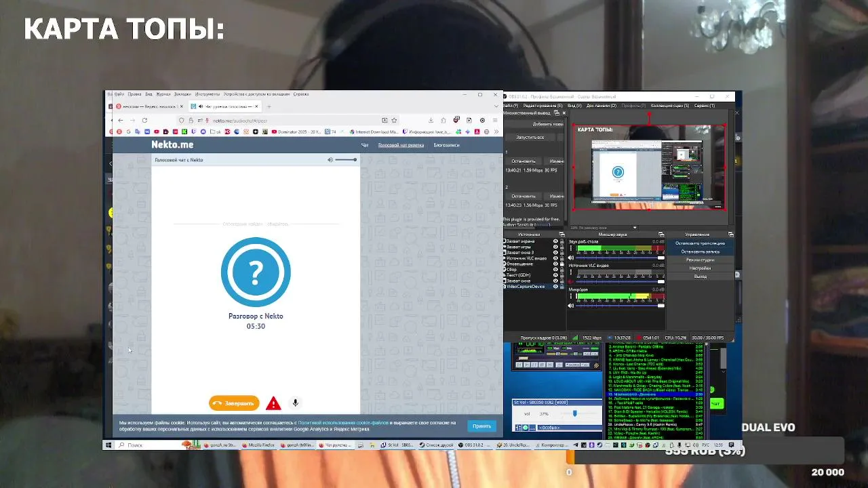Screen dimensions: 868x488
Task: Click the OBS preview canvas
Action: click(x=649, y=167)
